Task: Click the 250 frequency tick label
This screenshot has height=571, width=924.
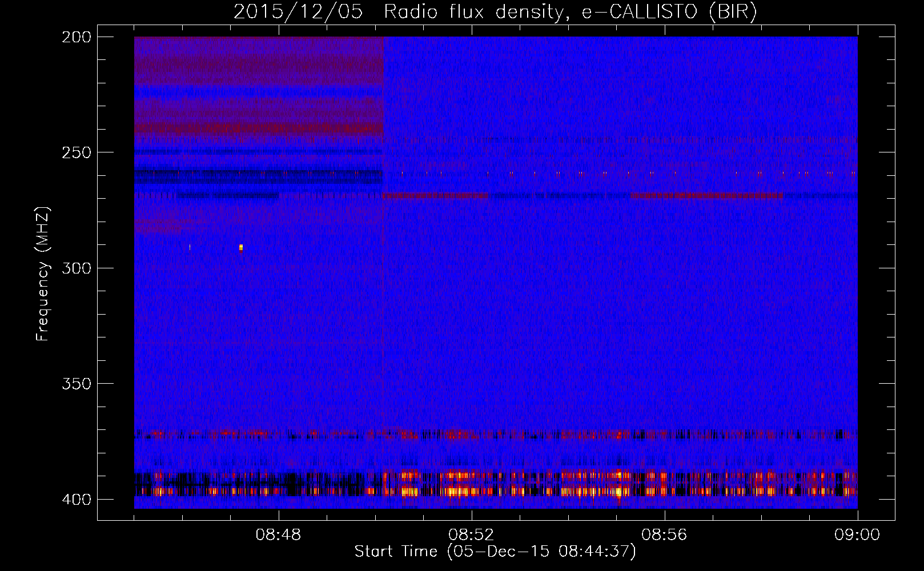Action: [x=77, y=152]
